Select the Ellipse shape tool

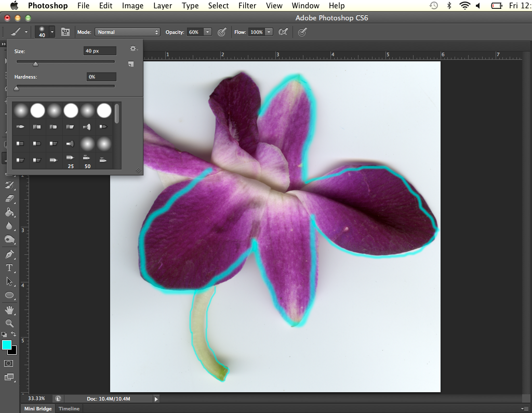coord(9,295)
